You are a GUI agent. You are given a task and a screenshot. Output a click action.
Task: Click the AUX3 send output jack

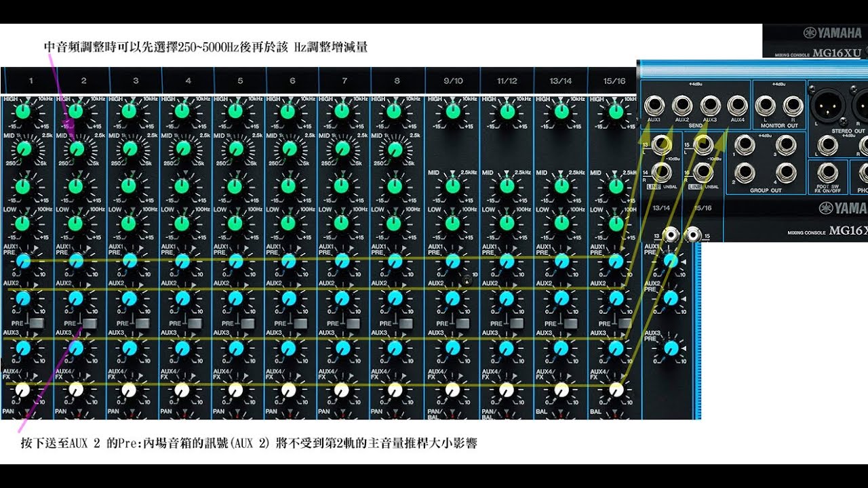pyautogui.click(x=710, y=106)
